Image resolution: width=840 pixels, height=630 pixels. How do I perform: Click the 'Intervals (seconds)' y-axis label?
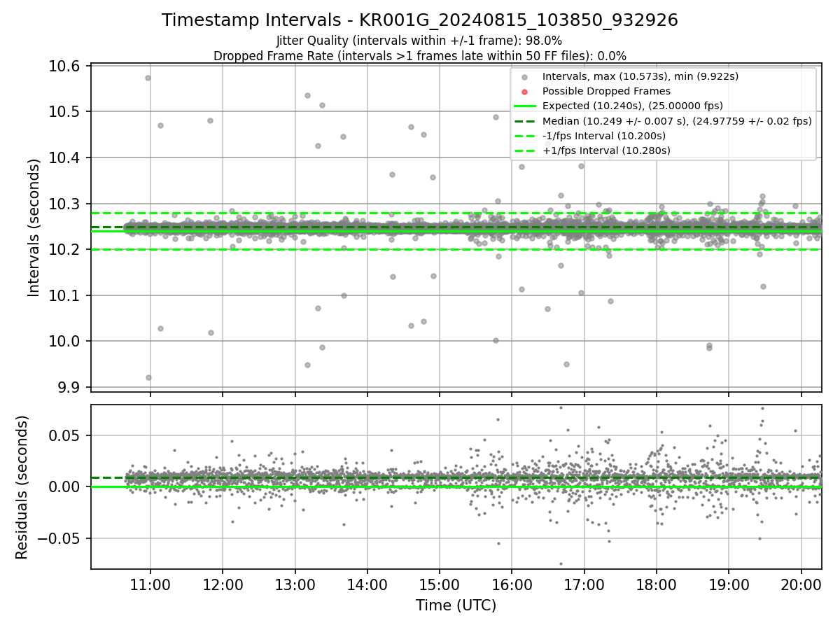tap(34, 227)
